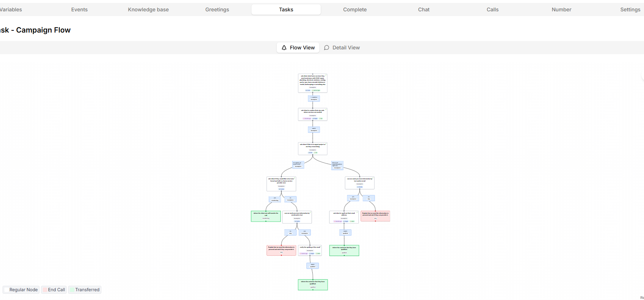Open the Knowledge base tab
Image resolution: width=644 pixels, height=300 pixels.
[148, 10]
